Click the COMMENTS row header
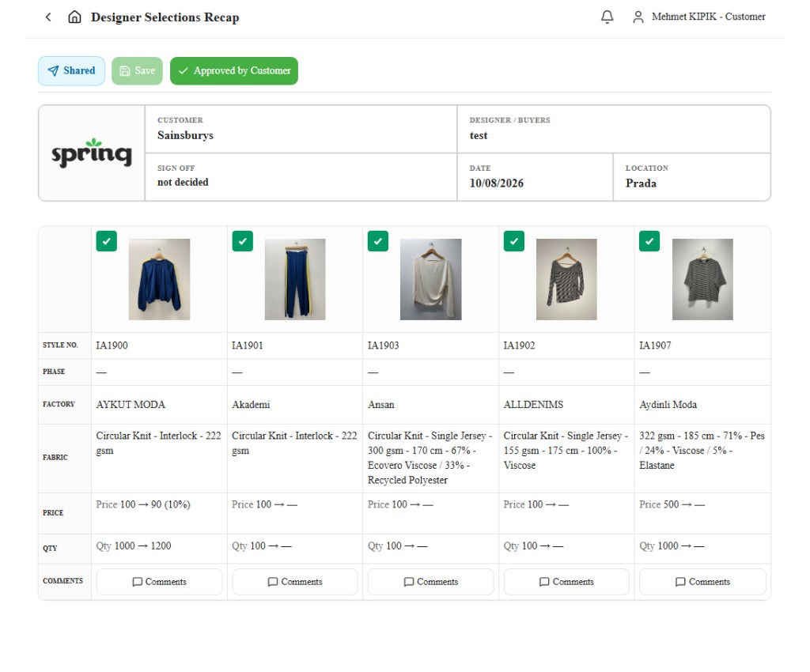The height and width of the screenshot is (672, 810). tap(63, 580)
